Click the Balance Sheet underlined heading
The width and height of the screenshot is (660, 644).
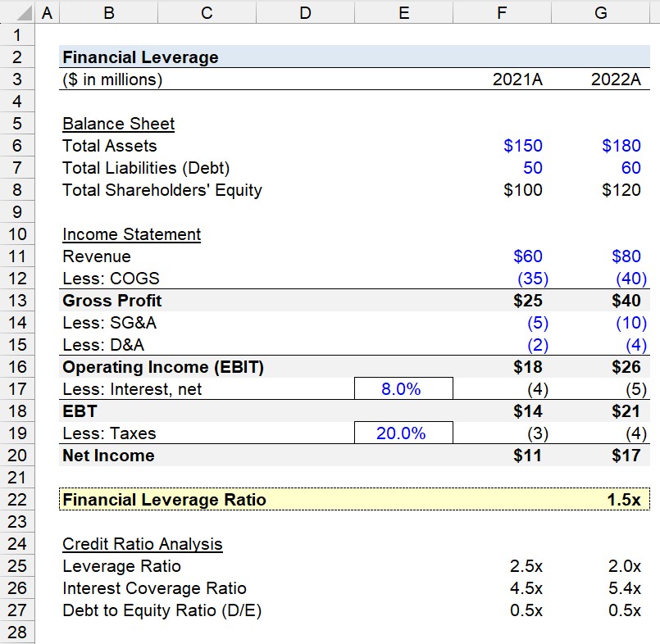[x=118, y=124]
